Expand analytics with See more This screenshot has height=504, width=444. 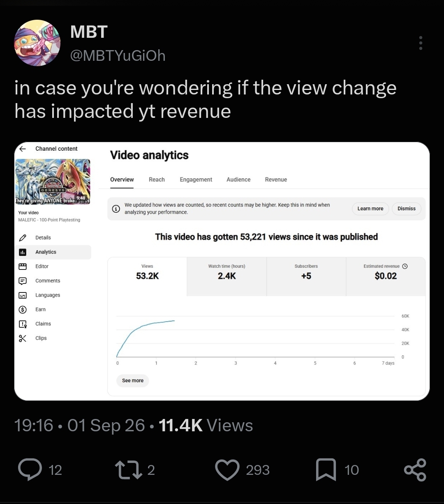pos(133,380)
